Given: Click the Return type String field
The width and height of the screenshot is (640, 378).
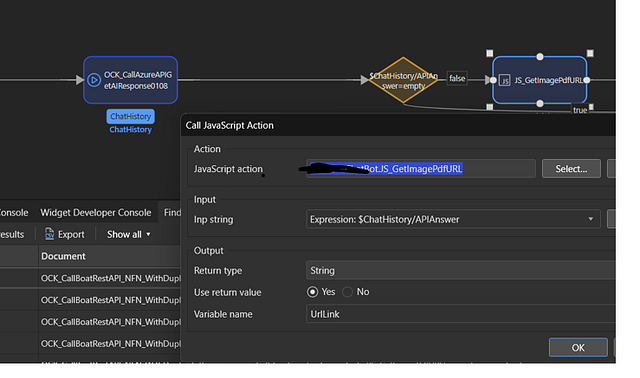Looking at the screenshot, I should pos(460,271).
